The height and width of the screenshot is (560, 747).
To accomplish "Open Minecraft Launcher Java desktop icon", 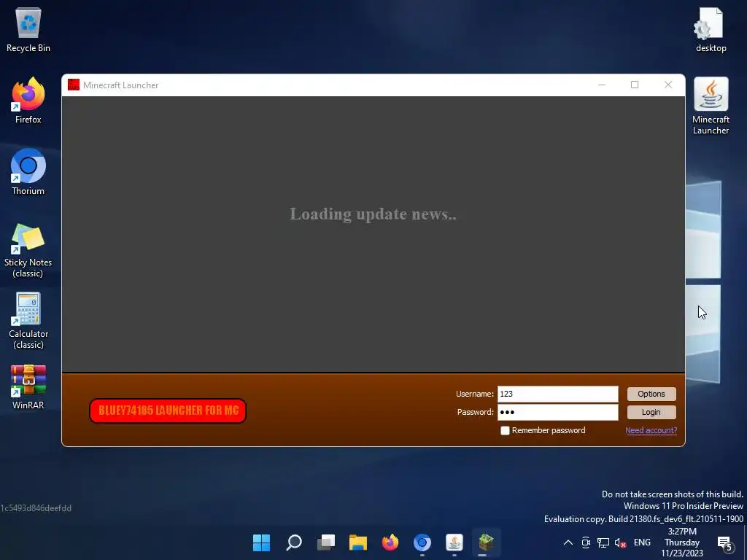I will [x=711, y=106].
